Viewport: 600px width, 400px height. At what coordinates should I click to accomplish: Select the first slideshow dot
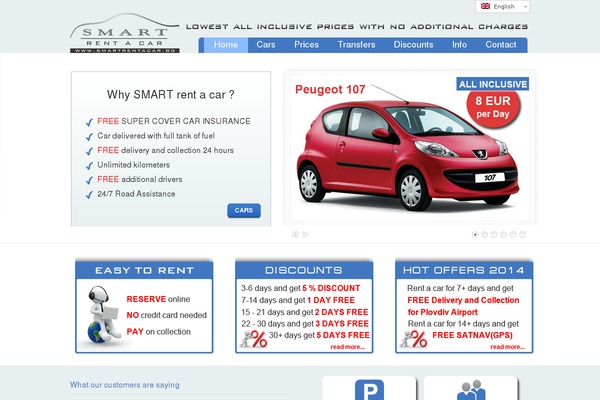click(x=475, y=234)
